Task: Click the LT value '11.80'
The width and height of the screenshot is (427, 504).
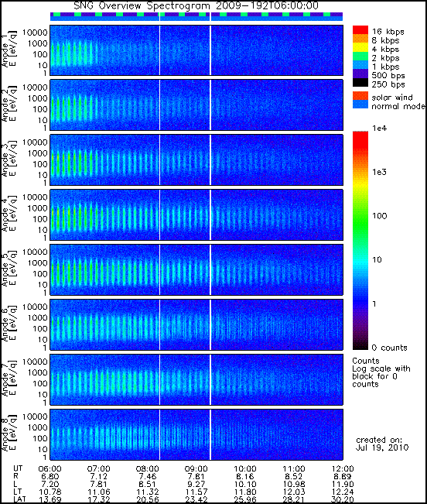Action: point(245,492)
